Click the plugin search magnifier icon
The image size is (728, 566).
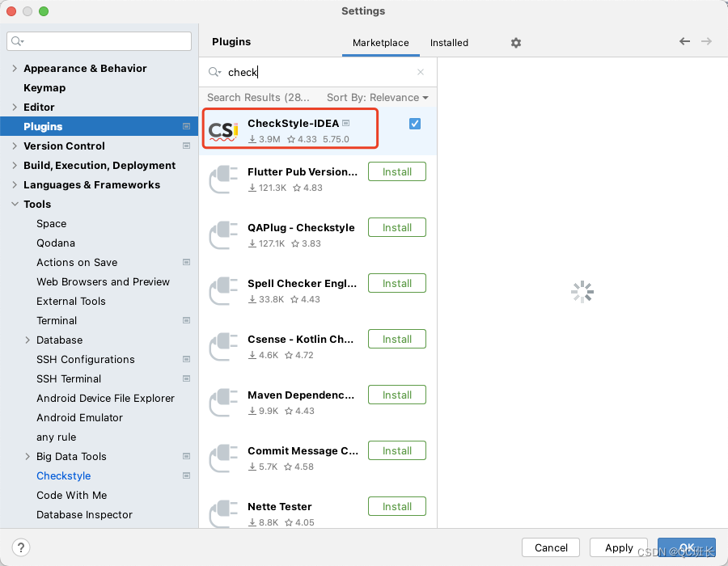pyautogui.click(x=214, y=72)
